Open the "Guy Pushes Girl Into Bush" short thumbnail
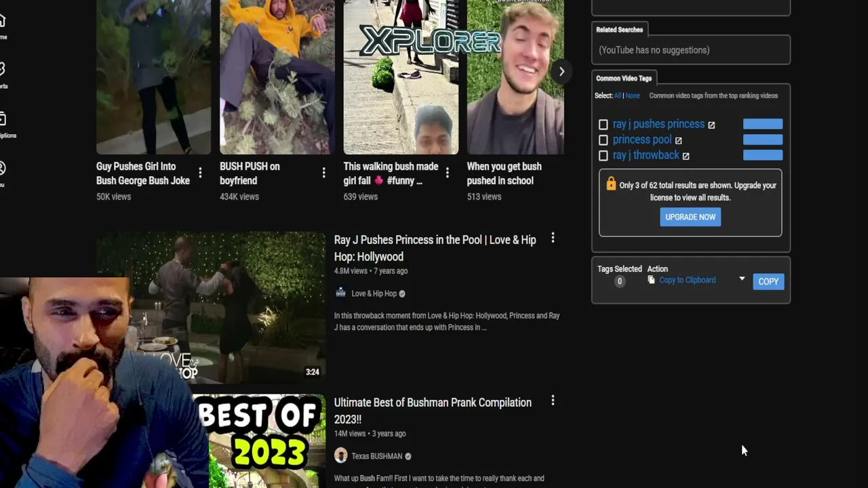The height and width of the screenshot is (488, 868). point(153,77)
